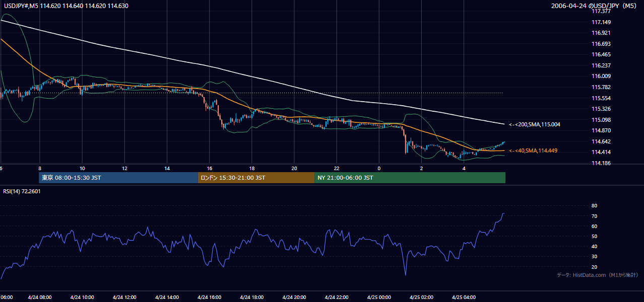
Task: Click the 200 SMA label reading 115.004
Action: 535,124
